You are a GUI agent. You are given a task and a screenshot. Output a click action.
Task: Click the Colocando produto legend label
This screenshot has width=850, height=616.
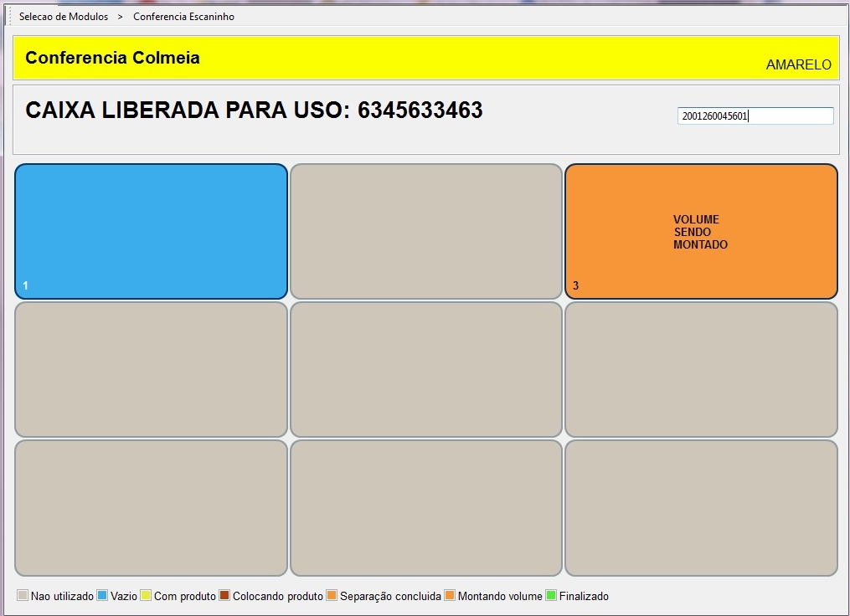tap(278, 596)
